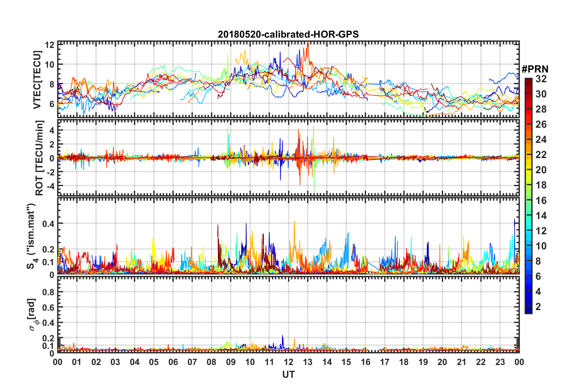Click colorbar tick label 24
This screenshot has width=577, height=392.
click(x=541, y=140)
